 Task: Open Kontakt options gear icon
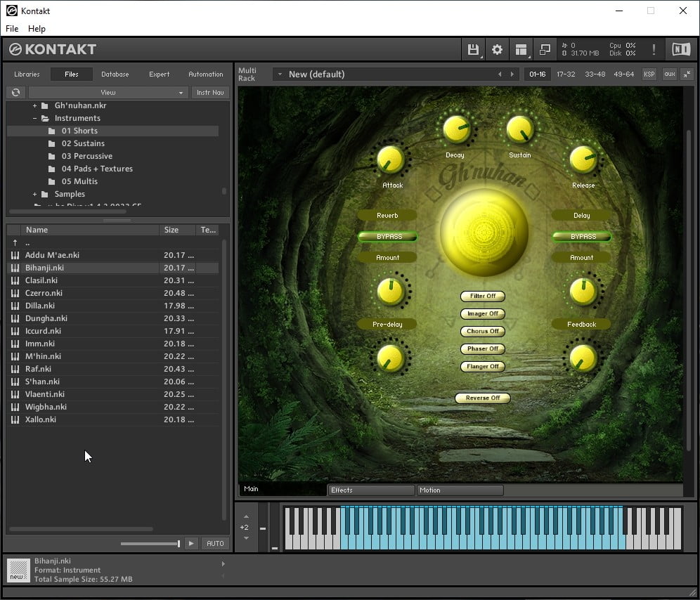pos(497,50)
